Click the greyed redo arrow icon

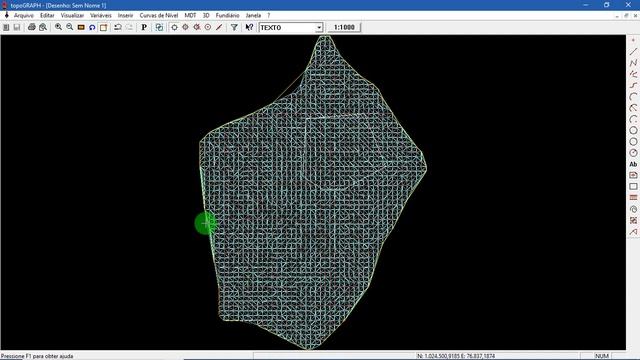pyautogui.click(x=129, y=27)
